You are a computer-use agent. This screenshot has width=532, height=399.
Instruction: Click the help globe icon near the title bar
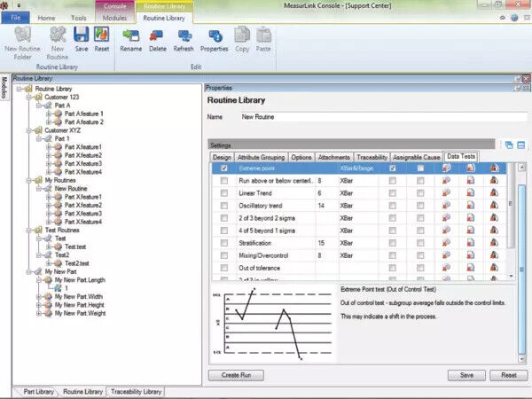point(514,18)
